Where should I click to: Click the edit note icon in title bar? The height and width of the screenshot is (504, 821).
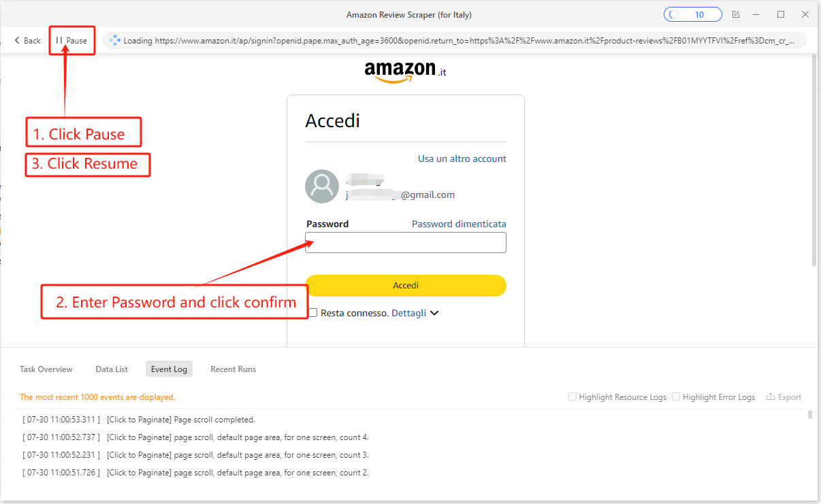[x=736, y=14]
